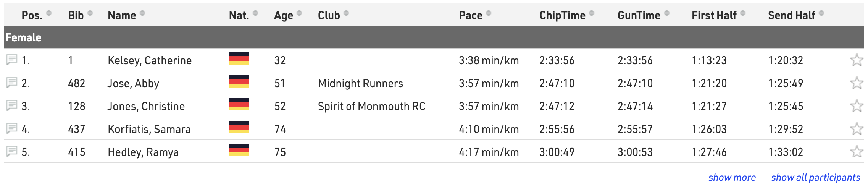Screen dimensions: 868x188
Task: Click the show more link
Action: click(732, 177)
